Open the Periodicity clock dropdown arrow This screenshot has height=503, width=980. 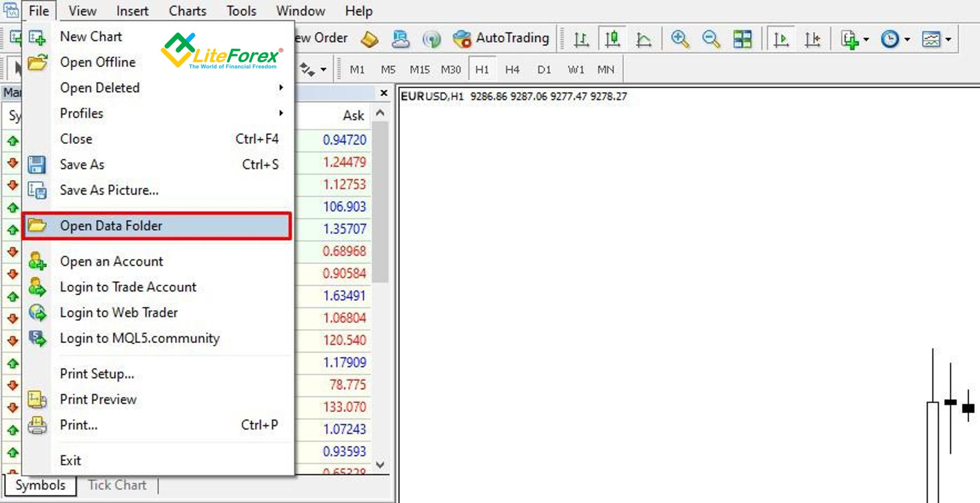click(907, 39)
